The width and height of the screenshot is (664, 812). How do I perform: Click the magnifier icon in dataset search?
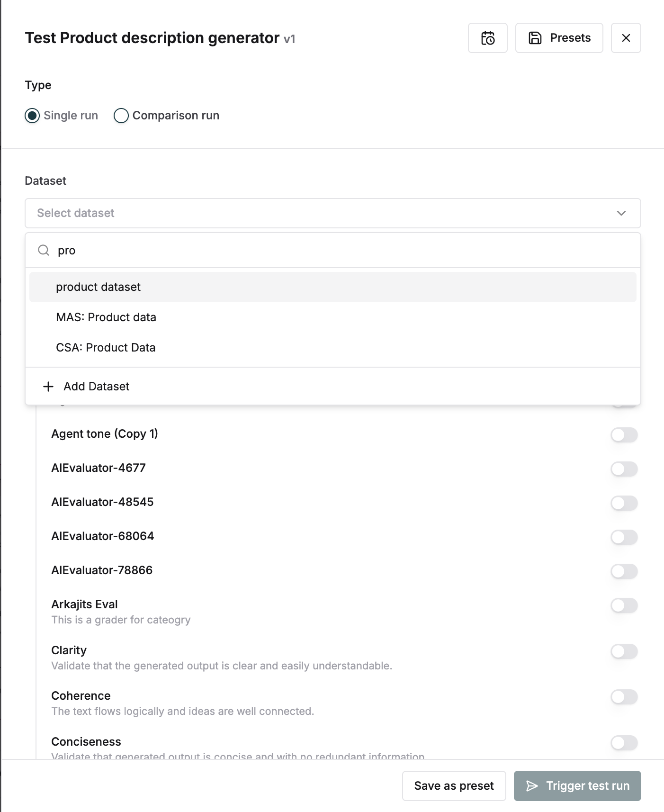click(44, 250)
